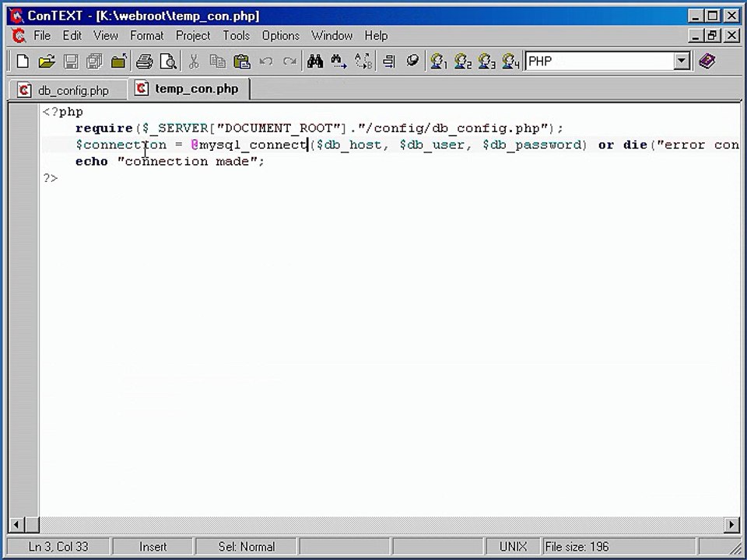This screenshot has width=747, height=560.
Task: Click the Undo arrow icon
Action: click(266, 61)
